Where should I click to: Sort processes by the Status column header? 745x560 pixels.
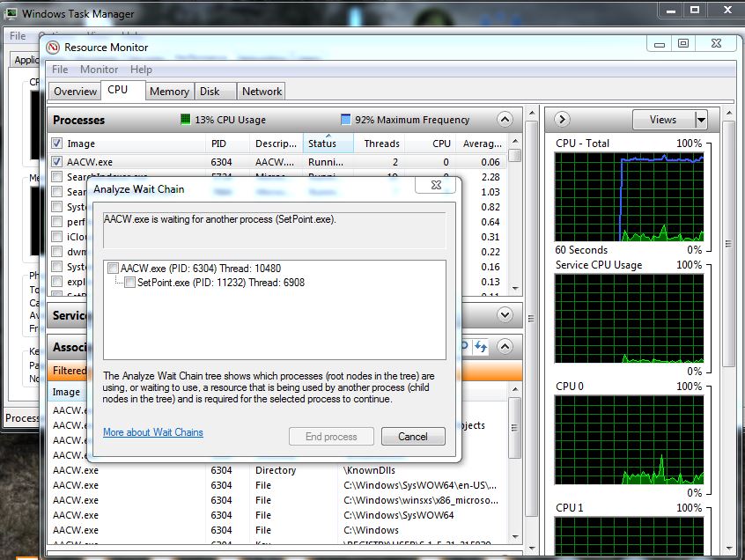coord(322,144)
